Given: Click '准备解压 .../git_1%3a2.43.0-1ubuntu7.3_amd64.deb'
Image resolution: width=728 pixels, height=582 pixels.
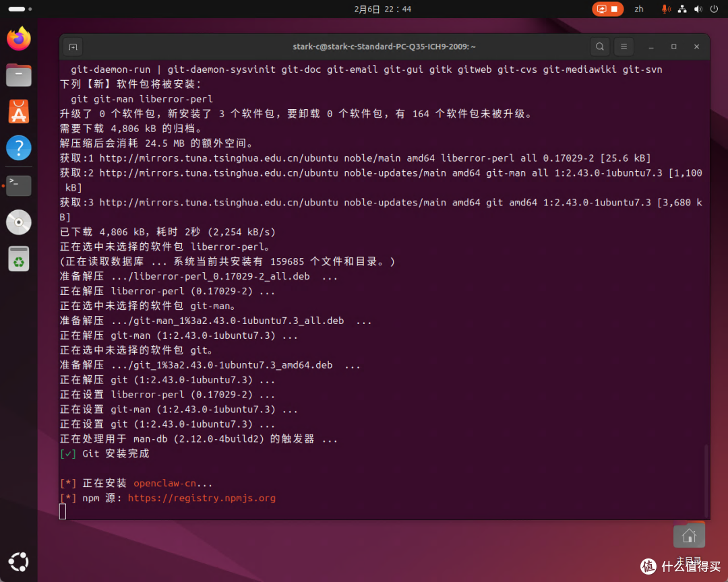Looking at the screenshot, I should coord(210,365).
